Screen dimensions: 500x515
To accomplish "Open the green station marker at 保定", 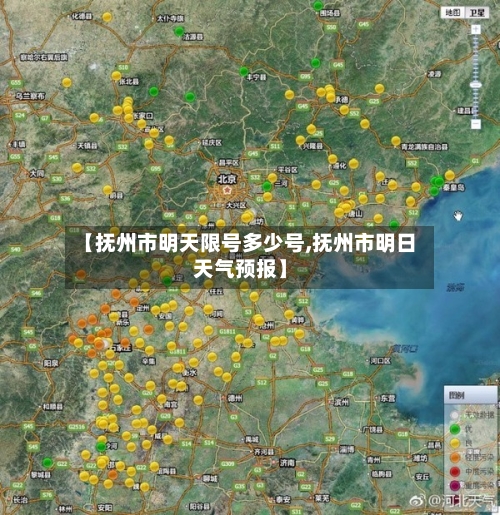I will pyautogui.click(x=167, y=281).
